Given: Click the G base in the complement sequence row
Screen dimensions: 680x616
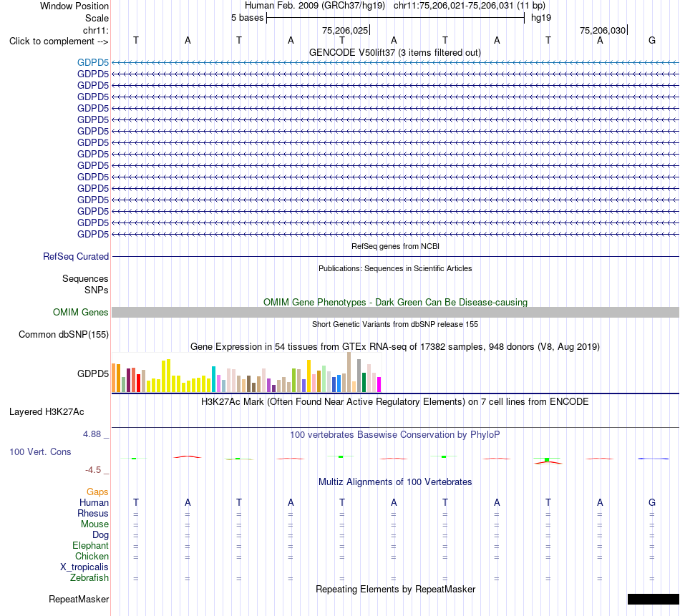Looking at the screenshot, I should coord(652,40).
